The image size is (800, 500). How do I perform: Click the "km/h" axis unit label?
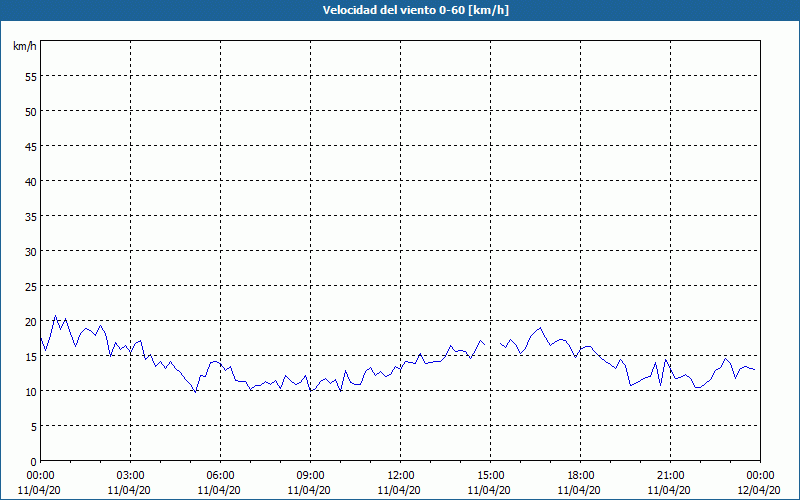pyautogui.click(x=24, y=46)
